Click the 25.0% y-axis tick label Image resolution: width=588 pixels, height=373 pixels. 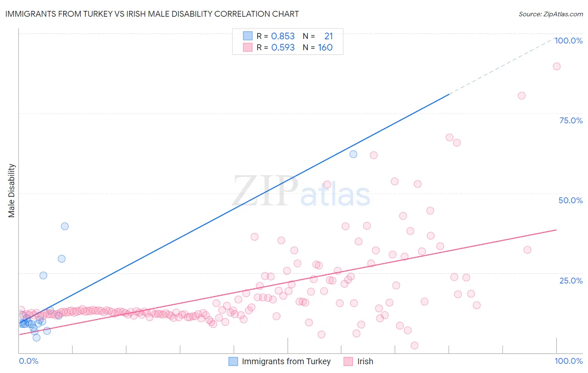tap(571, 281)
